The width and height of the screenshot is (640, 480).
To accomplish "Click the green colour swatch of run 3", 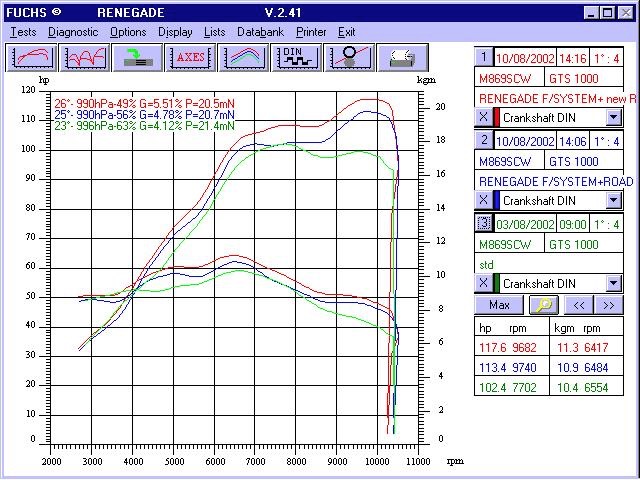I will tap(497, 283).
